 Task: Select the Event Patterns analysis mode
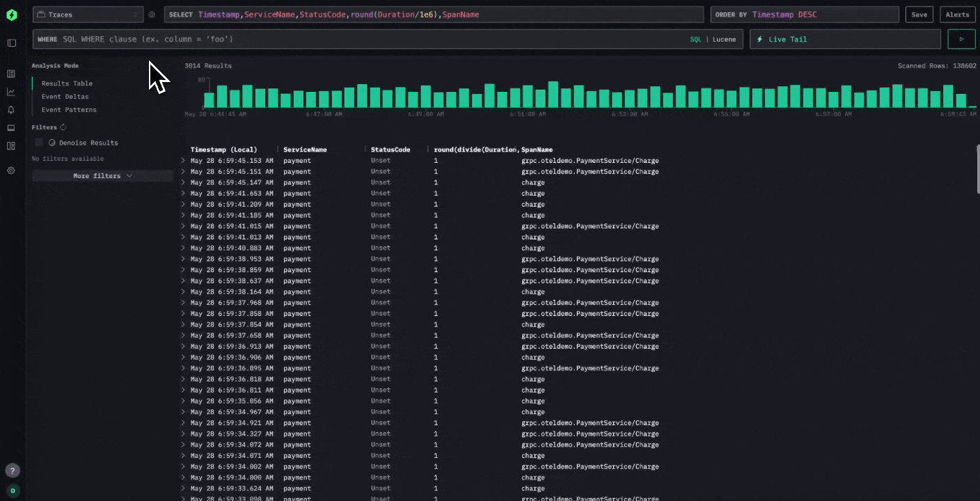pos(69,110)
